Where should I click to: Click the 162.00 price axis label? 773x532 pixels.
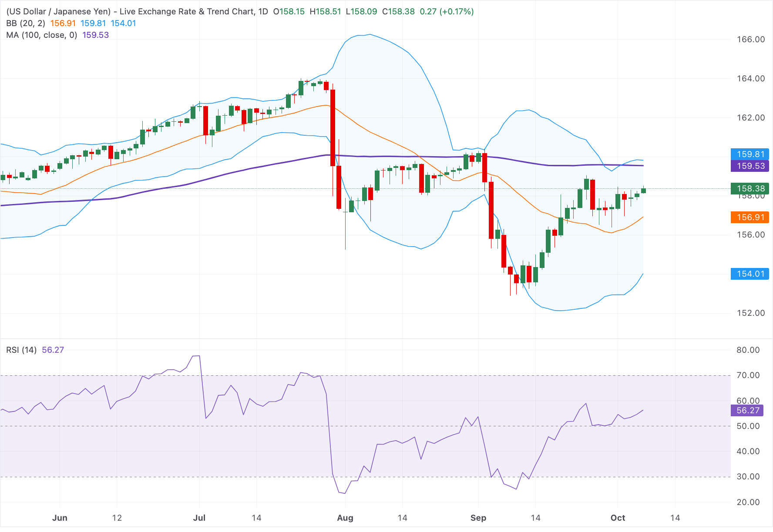pos(751,117)
